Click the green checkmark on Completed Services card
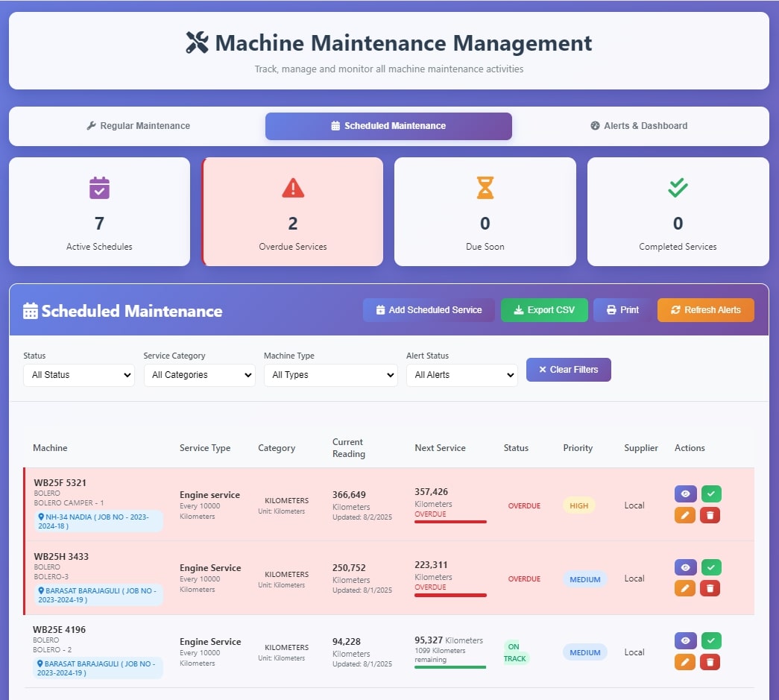The image size is (779, 700). [677, 188]
